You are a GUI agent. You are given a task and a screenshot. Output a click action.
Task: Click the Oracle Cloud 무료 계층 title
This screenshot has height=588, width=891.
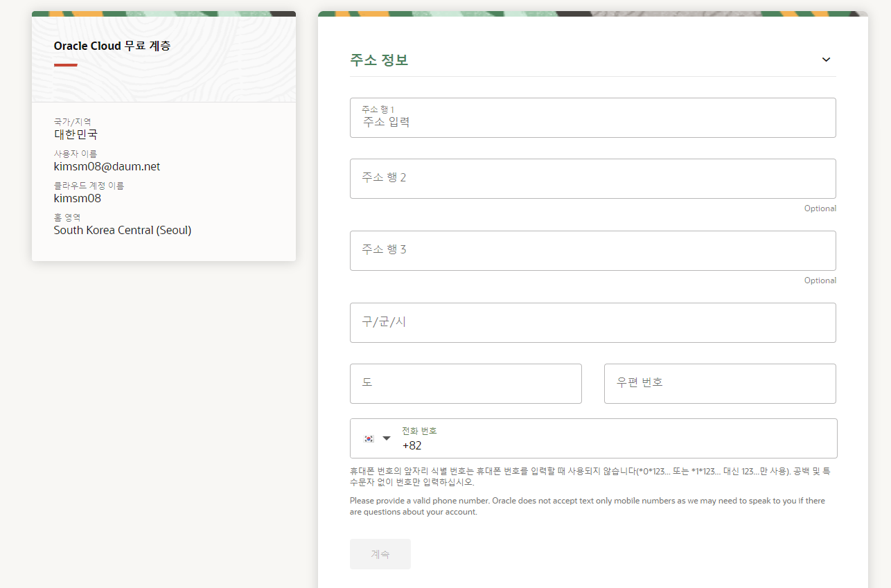(x=112, y=46)
